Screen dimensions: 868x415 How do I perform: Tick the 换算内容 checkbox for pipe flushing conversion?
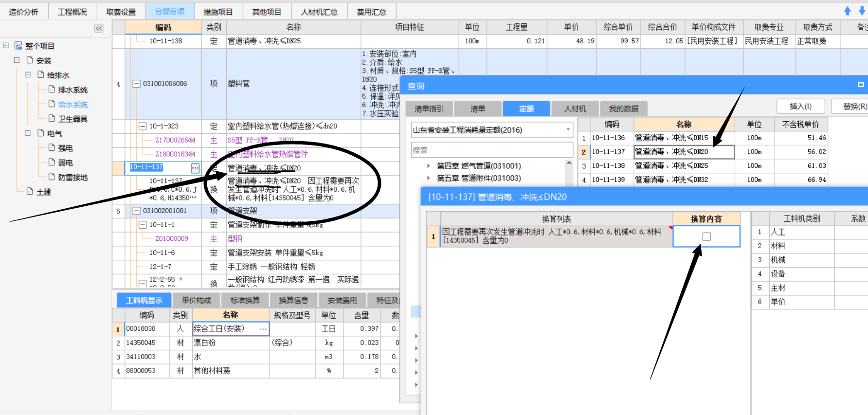(706, 236)
